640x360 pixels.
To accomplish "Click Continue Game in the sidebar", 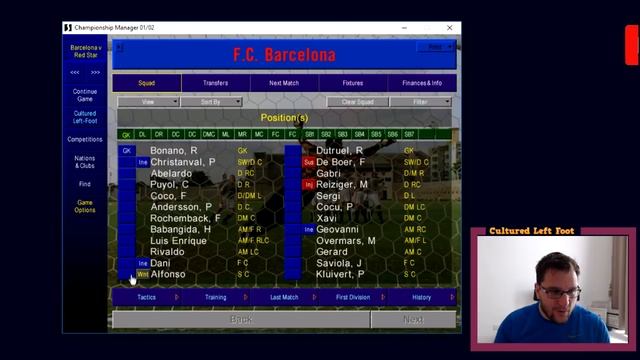I will point(85,95).
